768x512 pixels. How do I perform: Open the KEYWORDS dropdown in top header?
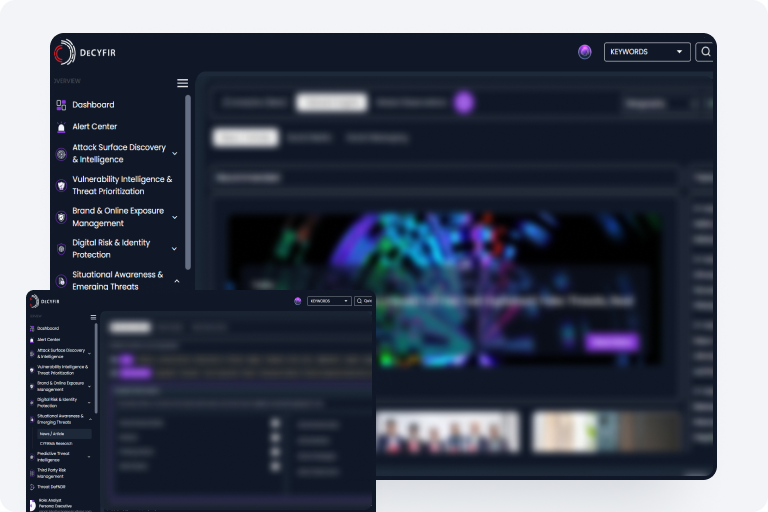[x=647, y=52]
